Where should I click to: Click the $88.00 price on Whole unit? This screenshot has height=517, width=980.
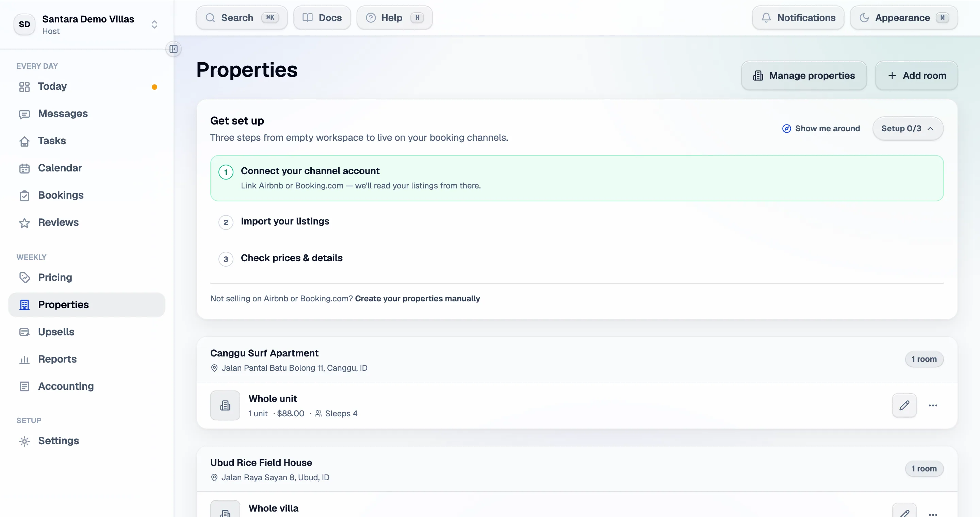[x=291, y=414]
